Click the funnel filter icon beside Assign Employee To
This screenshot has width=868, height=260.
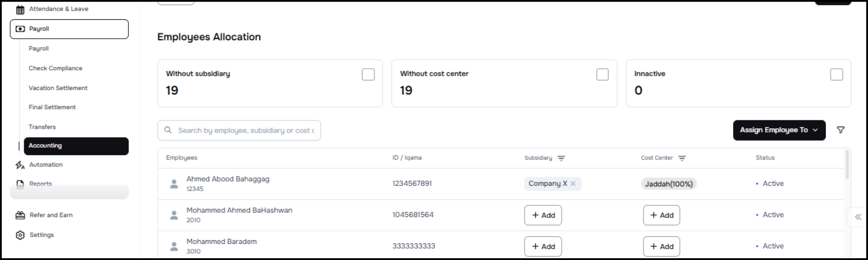[841, 130]
